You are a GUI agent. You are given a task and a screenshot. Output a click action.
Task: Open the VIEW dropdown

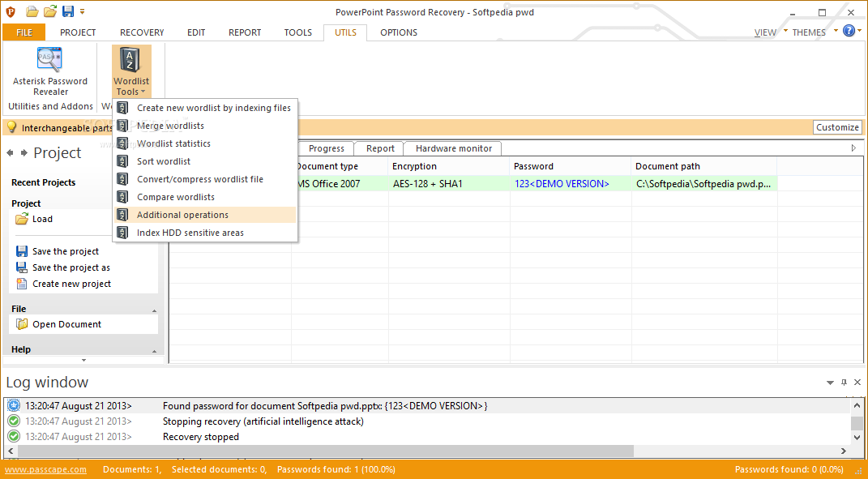point(771,32)
